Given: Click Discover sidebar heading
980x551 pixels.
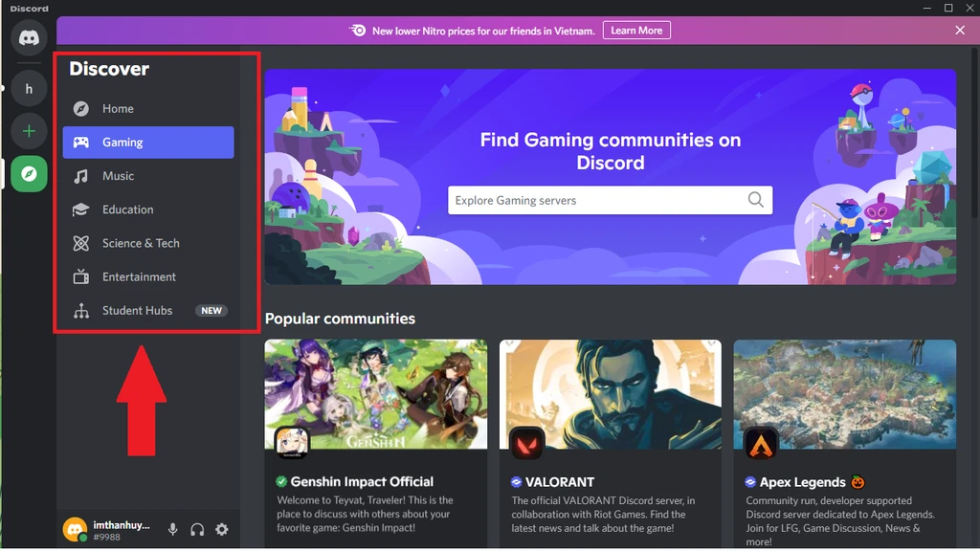Looking at the screenshot, I should tap(109, 69).
